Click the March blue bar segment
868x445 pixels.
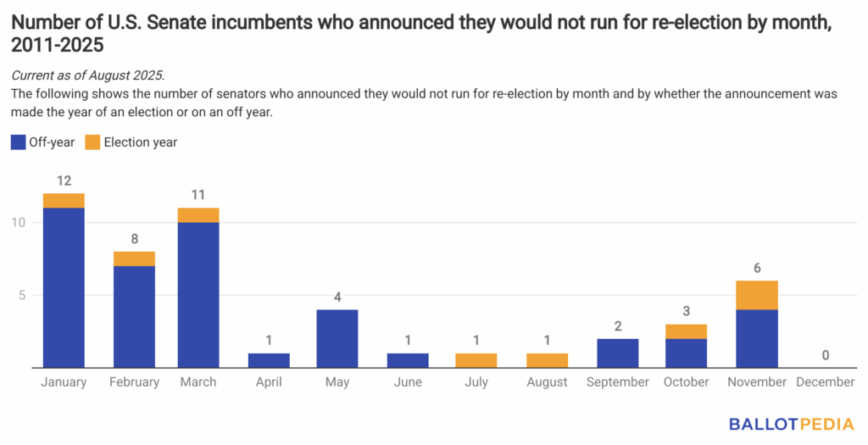pos(198,295)
